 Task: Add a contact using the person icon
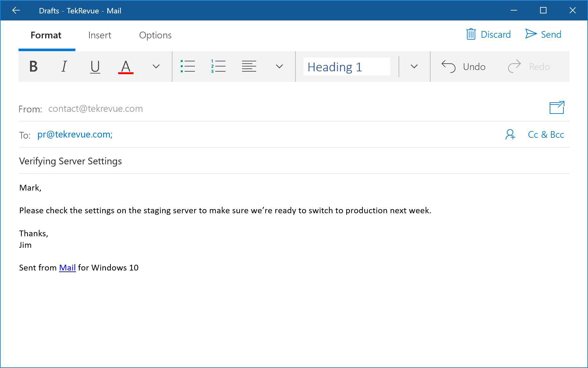pyautogui.click(x=510, y=134)
